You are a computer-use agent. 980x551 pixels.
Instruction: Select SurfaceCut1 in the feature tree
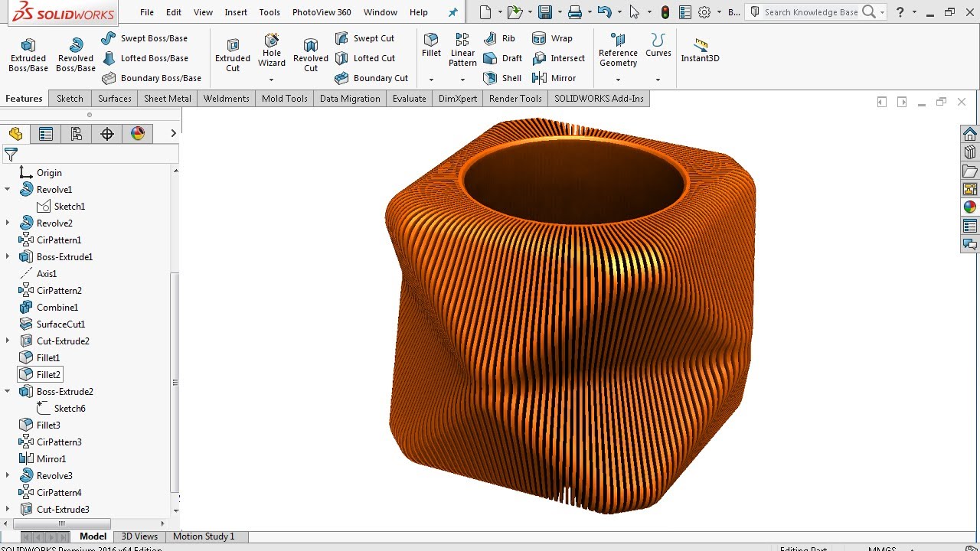[52, 324]
